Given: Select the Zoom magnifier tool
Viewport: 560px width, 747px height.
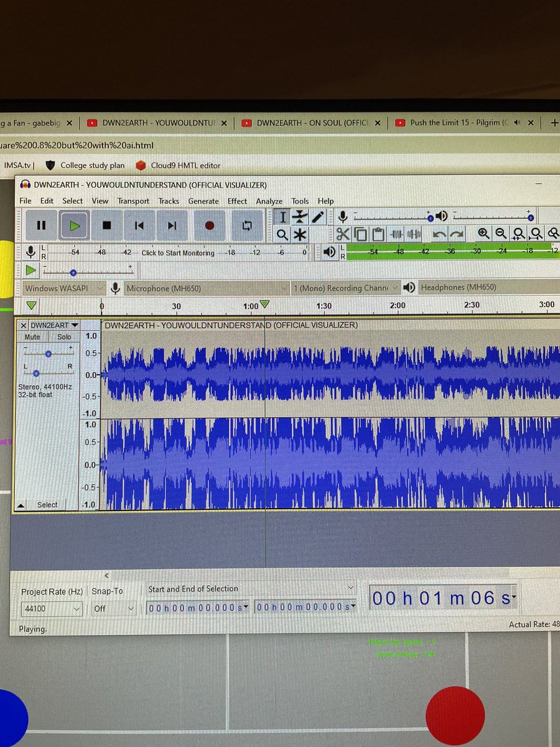Looking at the screenshot, I should tap(282, 235).
